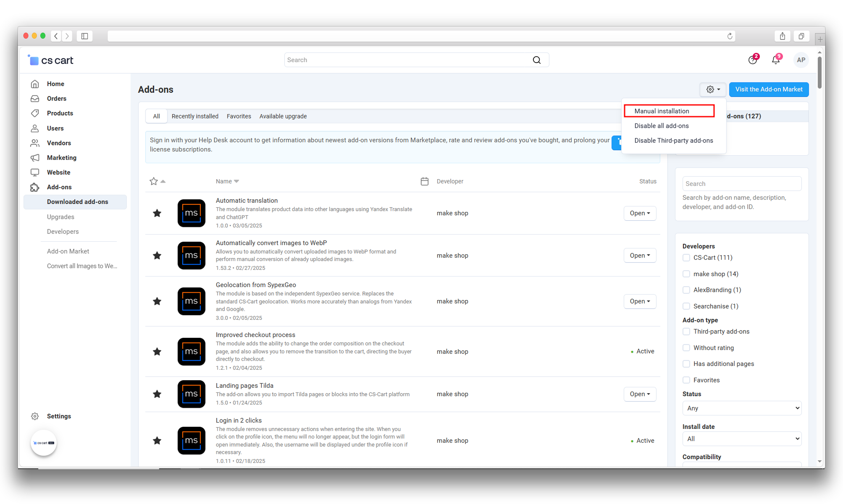Viewport: 843px width, 504px height.
Task: Switch to the Recently installed tab
Action: [195, 116]
